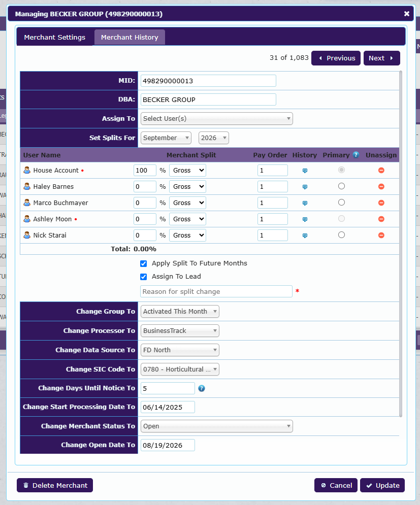The image size is (420, 505).
Task: Click Haley Barnes split percent field
Action: [145, 186]
